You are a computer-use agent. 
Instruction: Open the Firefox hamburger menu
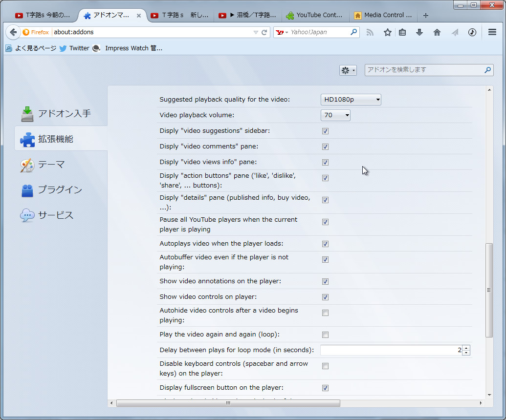coord(492,32)
